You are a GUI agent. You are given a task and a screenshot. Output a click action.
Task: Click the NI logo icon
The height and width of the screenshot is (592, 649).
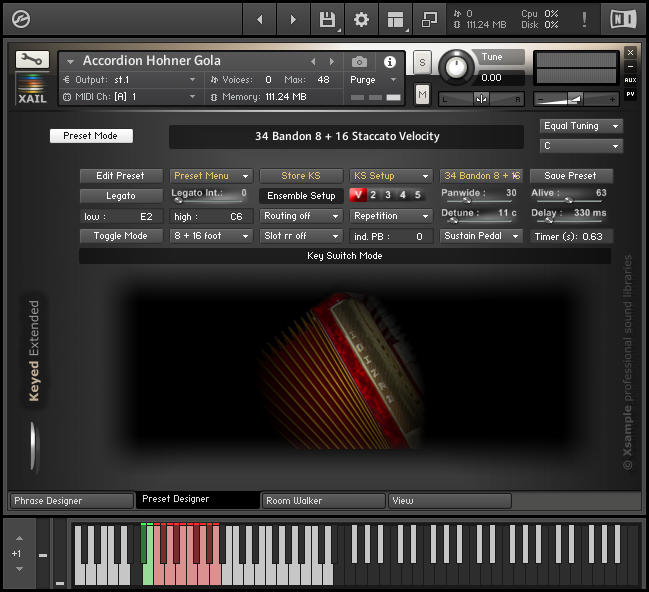tap(623, 19)
